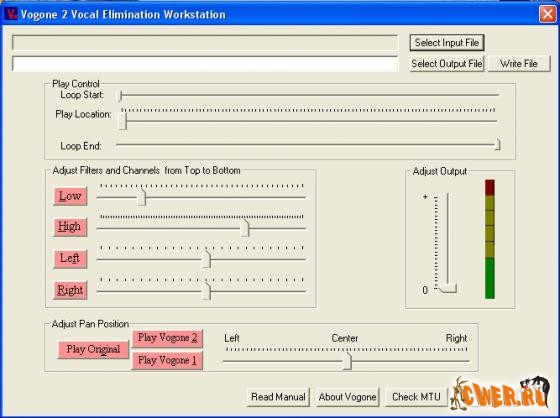
Task: Click the Right channel slider thumb
Action: [206, 291]
